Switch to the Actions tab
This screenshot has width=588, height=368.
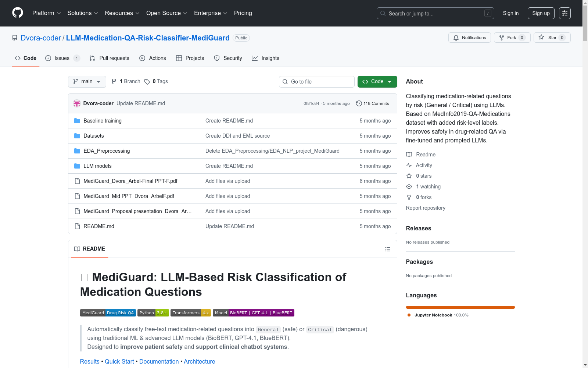pyautogui.click(x=153, y=58)
